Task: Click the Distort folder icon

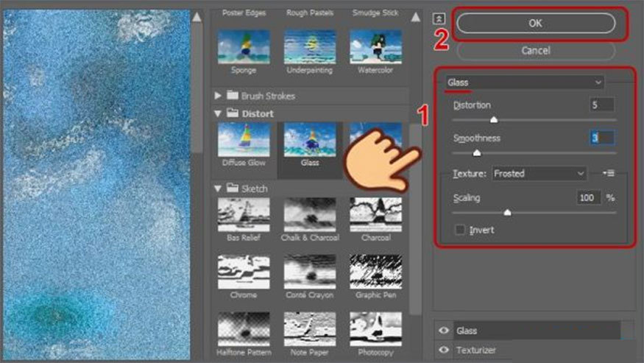Action: [233, 113]
